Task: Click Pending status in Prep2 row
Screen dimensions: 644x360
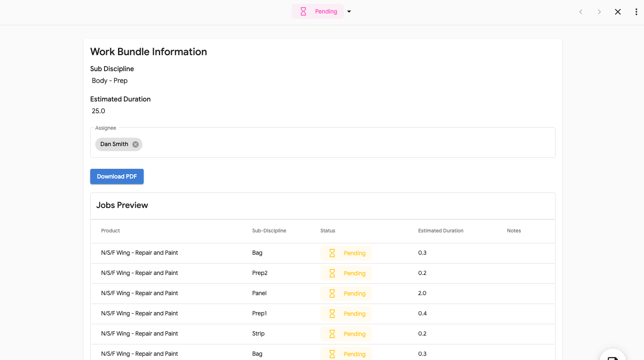Action: (346, 273)
